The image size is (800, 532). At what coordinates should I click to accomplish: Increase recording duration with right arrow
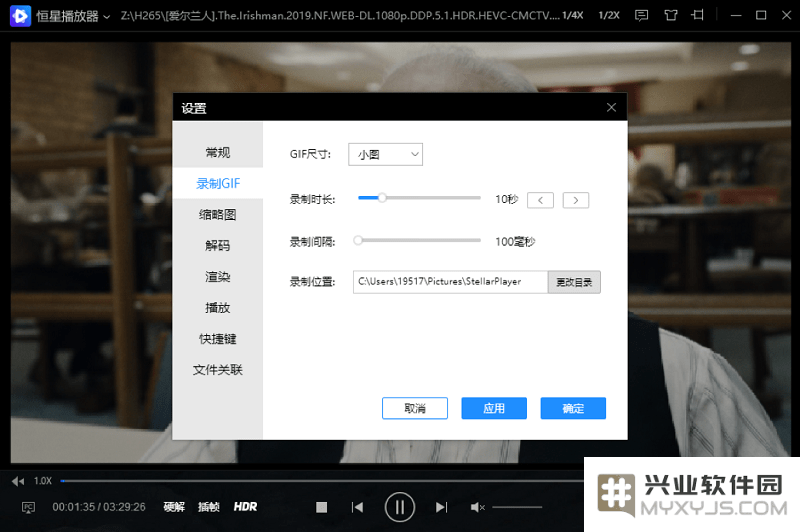pos(576,200)
